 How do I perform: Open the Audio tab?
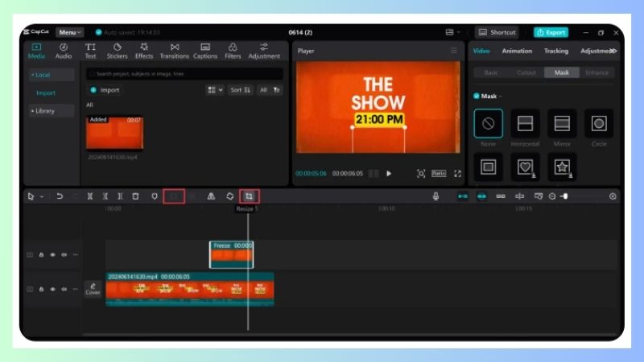coord(64,51)
